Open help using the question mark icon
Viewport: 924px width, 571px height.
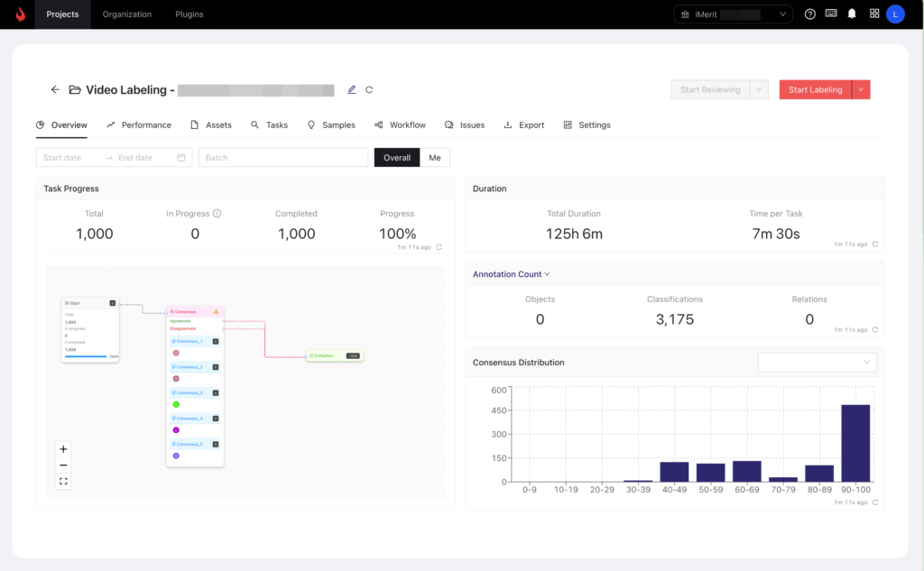[x=809, y=14]
